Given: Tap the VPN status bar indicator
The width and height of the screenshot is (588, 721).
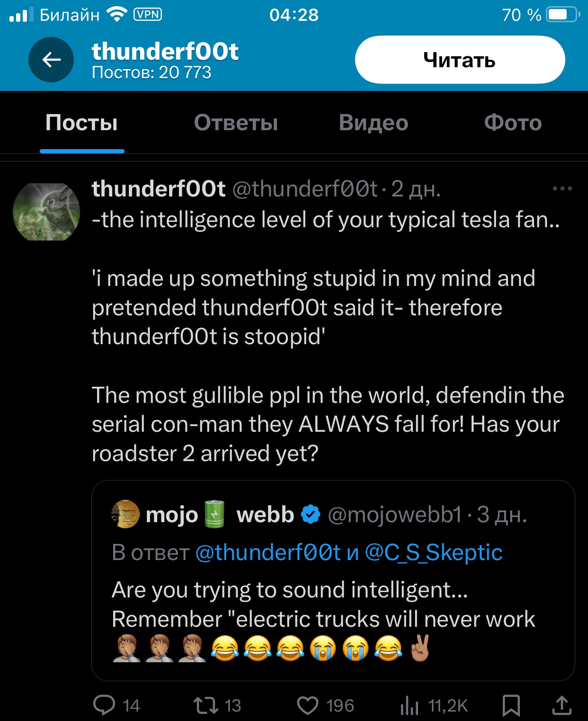Looking at the screenshot, I should coord(148,15).
